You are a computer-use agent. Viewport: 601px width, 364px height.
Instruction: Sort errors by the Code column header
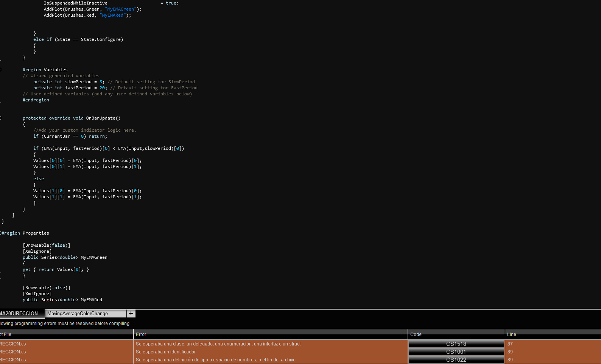click(456, 334)
